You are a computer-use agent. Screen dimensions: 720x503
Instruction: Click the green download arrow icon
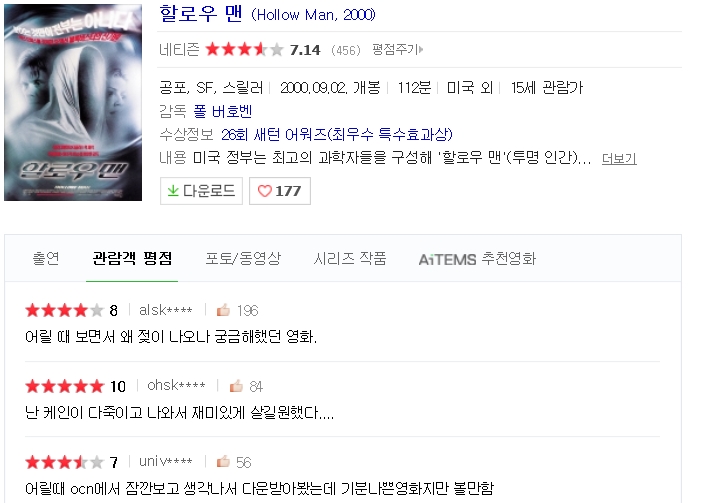pyautogui.click(x=173, y=191)
